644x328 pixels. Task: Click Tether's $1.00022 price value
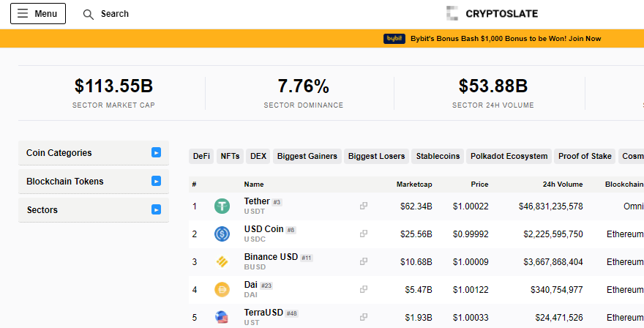pyautogui.click(x=471, y=206)
